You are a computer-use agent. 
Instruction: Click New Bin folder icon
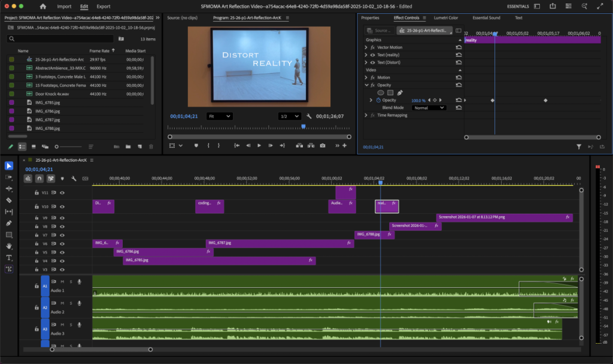(128, 147)
